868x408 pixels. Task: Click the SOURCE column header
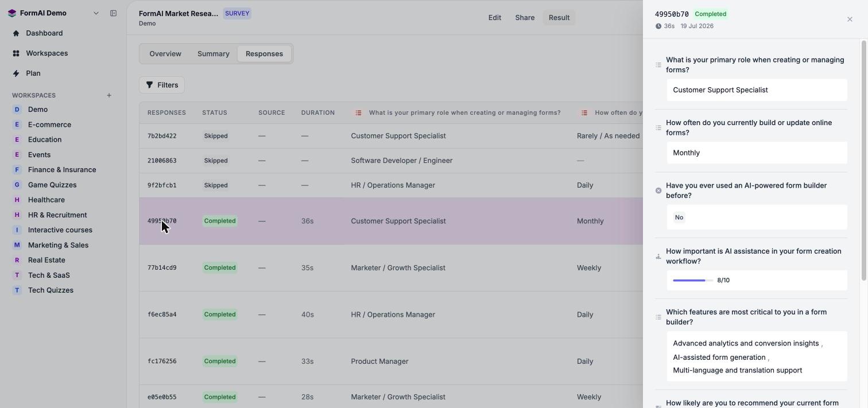272,113
